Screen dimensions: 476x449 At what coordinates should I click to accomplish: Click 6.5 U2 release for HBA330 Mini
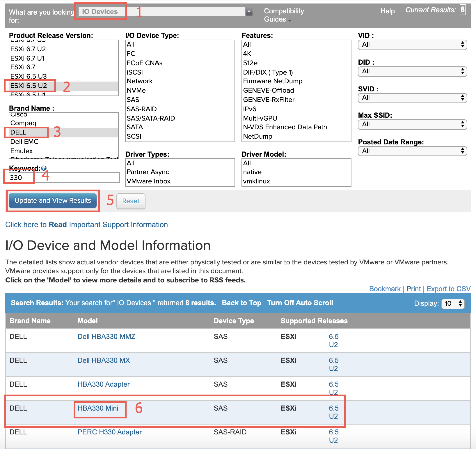point(334,412)
